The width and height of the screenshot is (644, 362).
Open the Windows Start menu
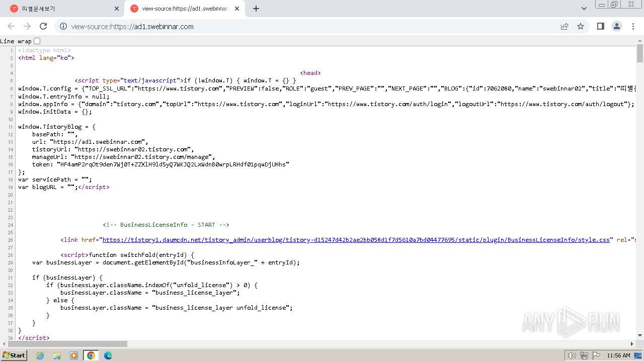pyautogui.click(x=14, y=355)
